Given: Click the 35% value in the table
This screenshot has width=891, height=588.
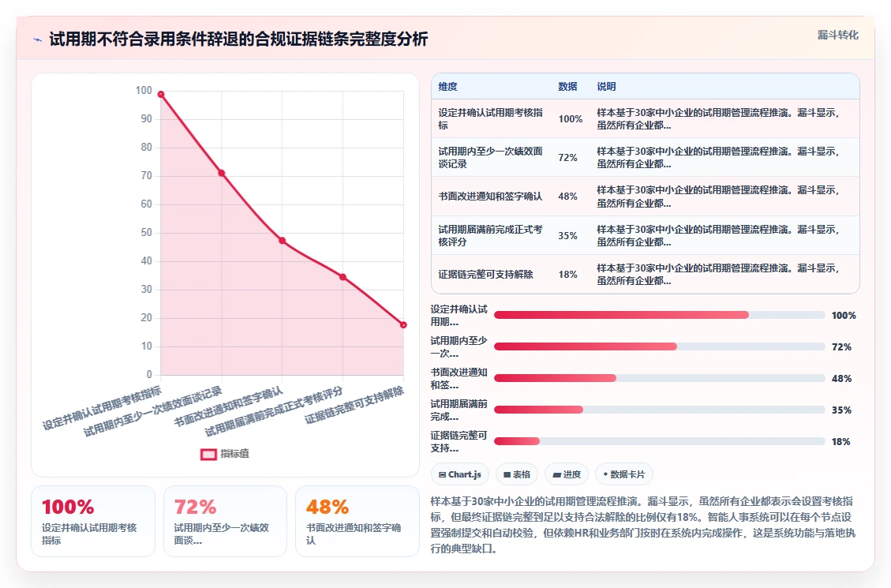Looking at the screenshot, I should (567, 235).
